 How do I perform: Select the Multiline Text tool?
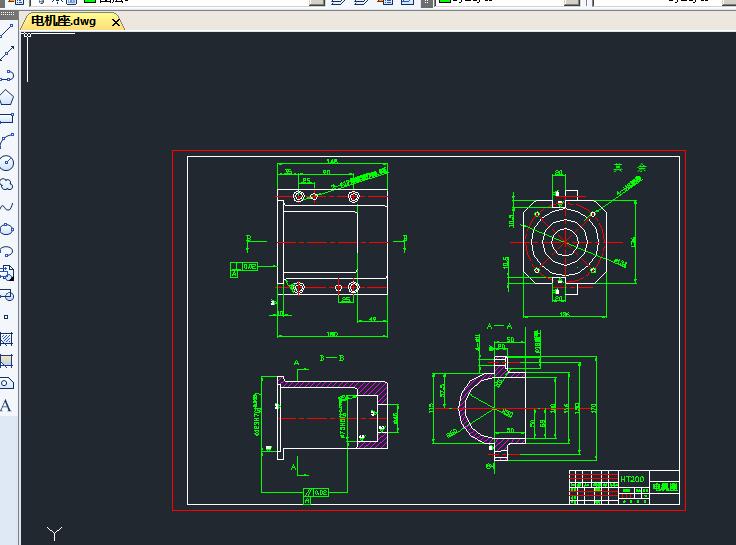click(6, 406)
